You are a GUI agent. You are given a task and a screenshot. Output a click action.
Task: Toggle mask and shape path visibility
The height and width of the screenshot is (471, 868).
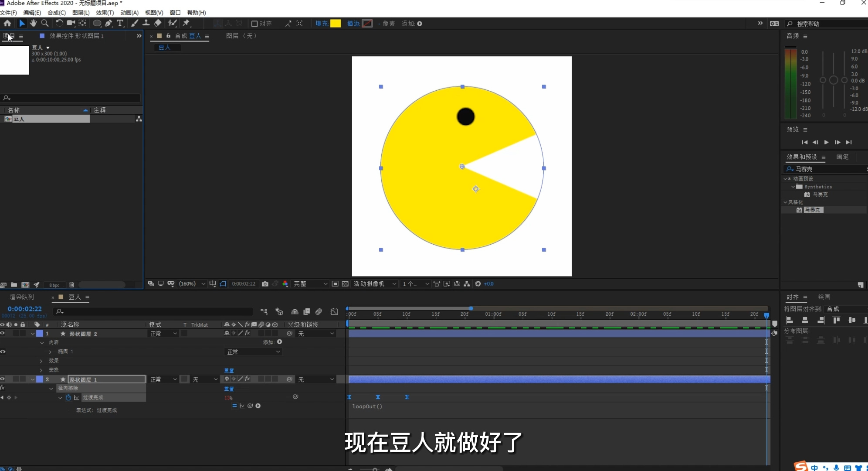[223, 284]
